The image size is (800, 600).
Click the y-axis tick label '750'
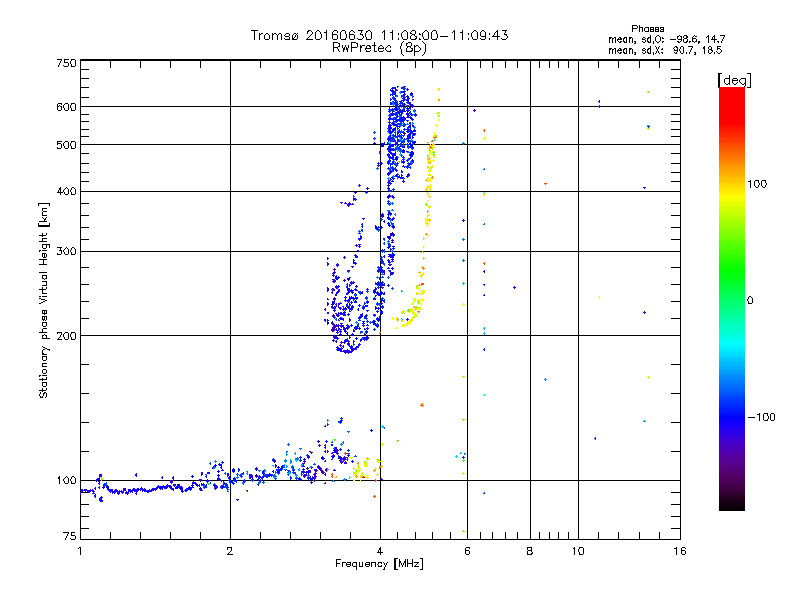point(66,63)
